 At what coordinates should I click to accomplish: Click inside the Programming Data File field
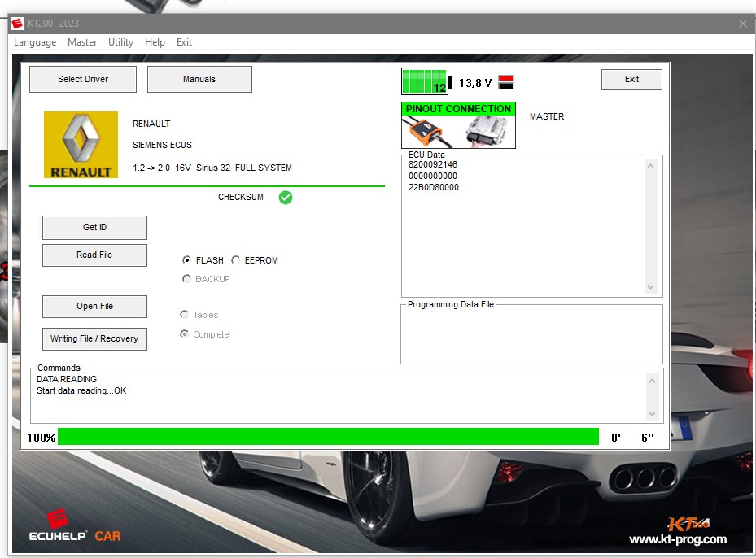click(x=531, y=338)
